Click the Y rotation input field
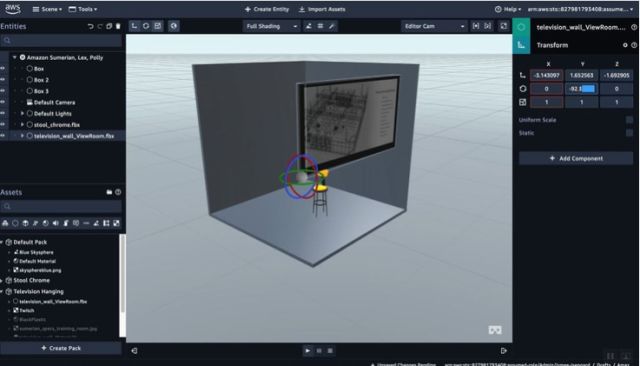Viewport: 640px width, 366px height. (582, 89)
